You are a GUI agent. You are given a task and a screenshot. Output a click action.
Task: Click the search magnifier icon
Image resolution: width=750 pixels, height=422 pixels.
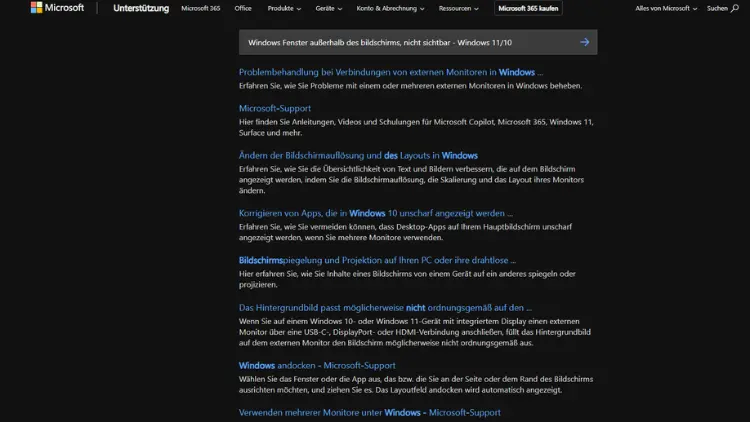pyautogui.click(x=735, y=8)
